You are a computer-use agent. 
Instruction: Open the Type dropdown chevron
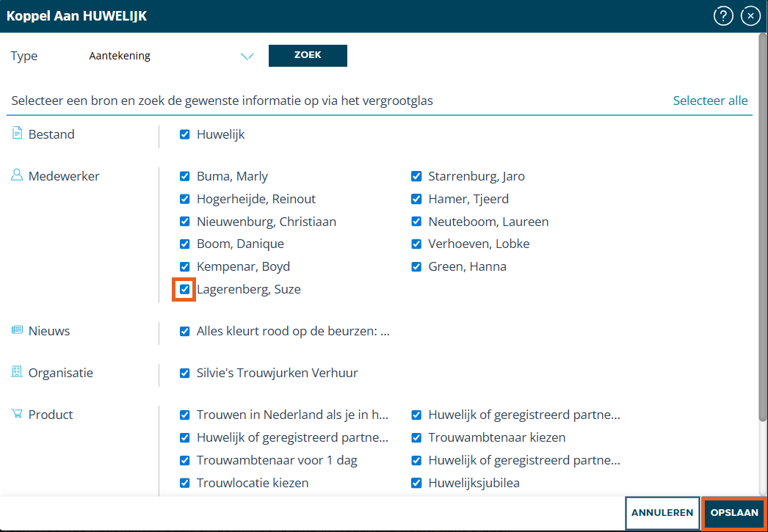tap(247, 57)
